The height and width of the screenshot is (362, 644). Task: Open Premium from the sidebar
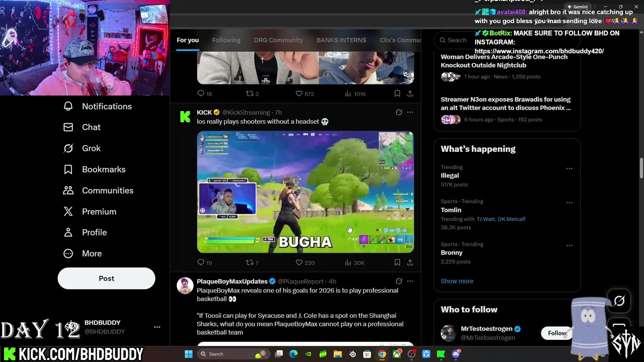(x=90, y=212)
